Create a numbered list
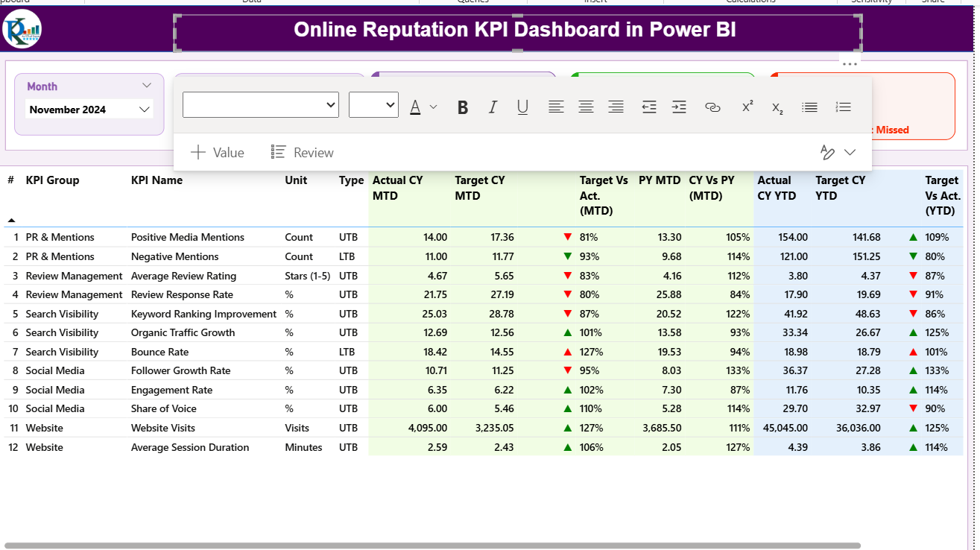The width and height of the screenshot is (980, 550). pyautogui.click(x=843, y=107)
